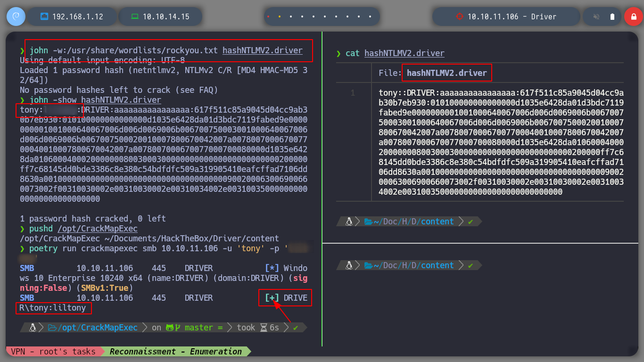Switch to the red workspace dot
Viewport: 644px width, 362px height.
click(x=268, y=16)
